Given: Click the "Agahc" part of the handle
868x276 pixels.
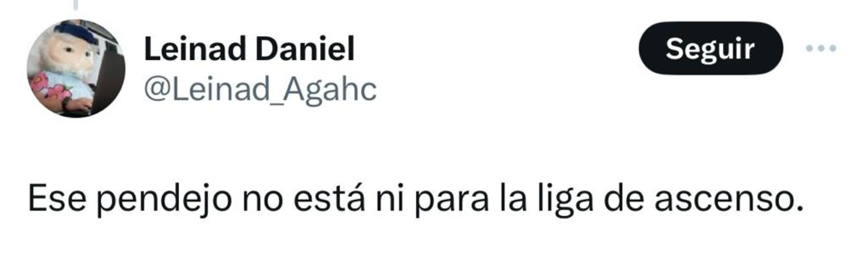Looking at the screenshot, I should pos(330,90).
